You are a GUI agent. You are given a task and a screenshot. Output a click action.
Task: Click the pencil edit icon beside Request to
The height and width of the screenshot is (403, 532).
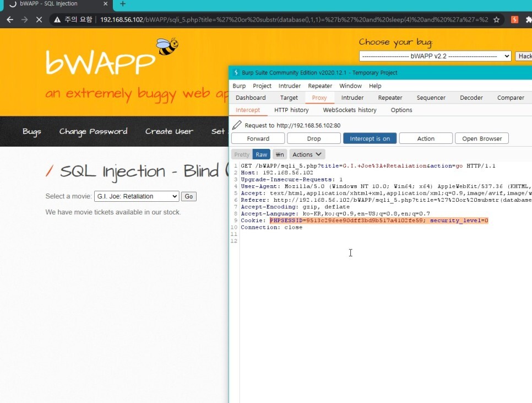point(237,125)
